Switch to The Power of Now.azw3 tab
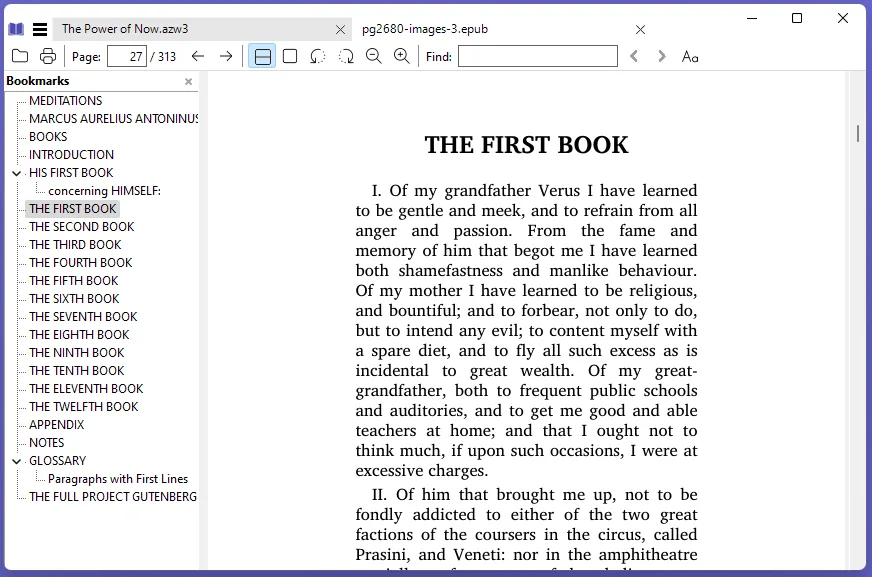Screen dimensions: 872x577 202,29
